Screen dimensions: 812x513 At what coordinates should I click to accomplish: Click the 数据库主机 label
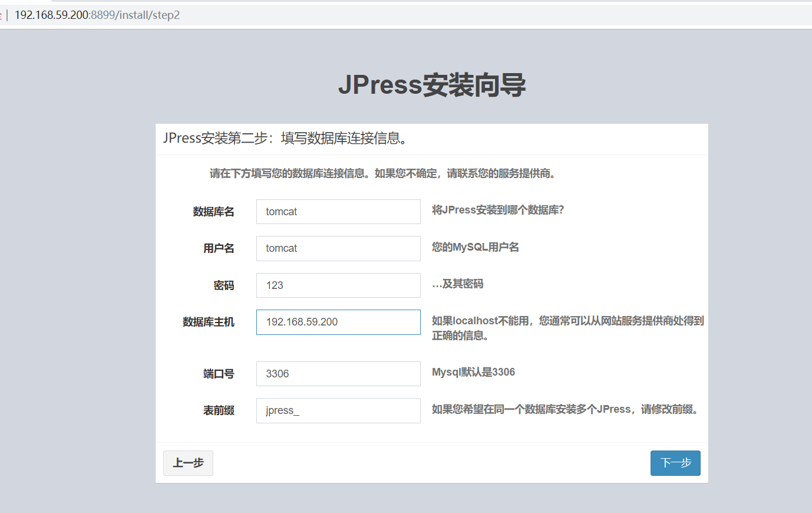tap(209, 322)
